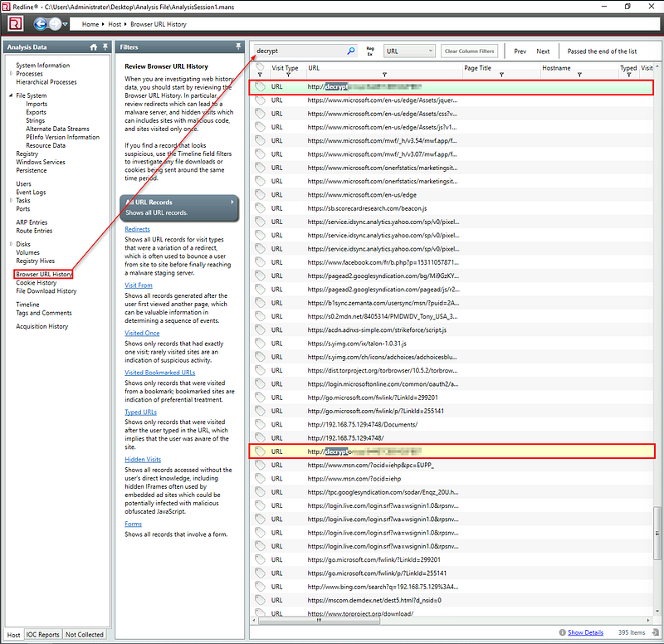Image resolution: width=664 pixels, height=644 pixels.
Task: Open the Hostname column filter
Action: [579, 75]
